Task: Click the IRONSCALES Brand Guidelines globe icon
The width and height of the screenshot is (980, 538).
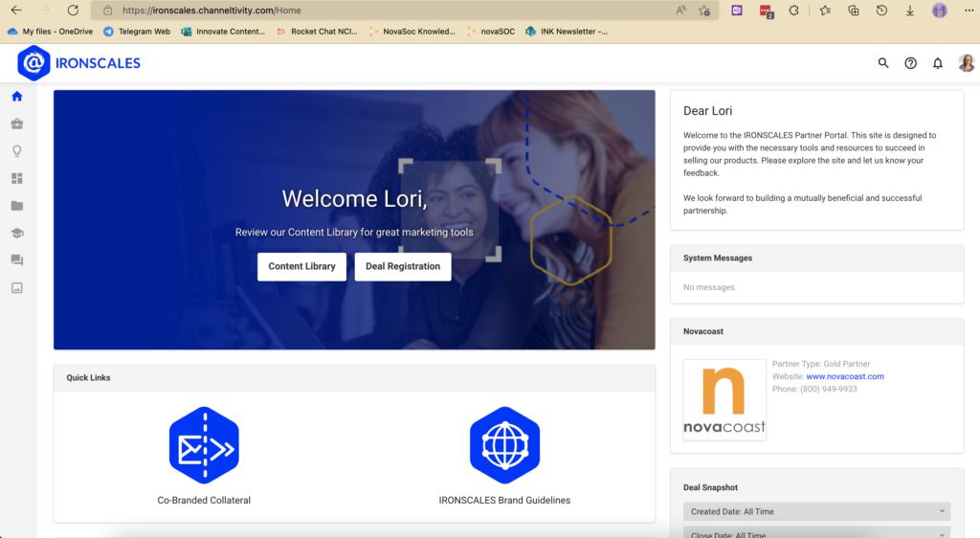Action: tap(504, 445)
